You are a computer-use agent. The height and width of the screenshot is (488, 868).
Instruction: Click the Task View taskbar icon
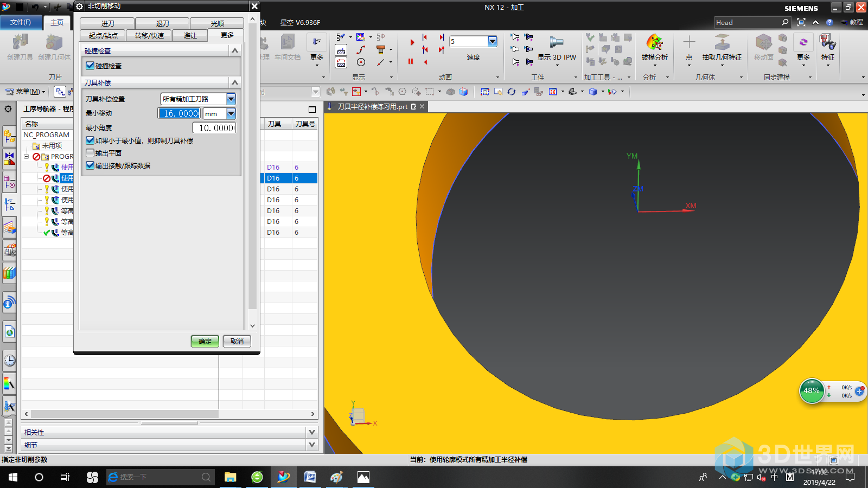pyautogui.click(x=65, y=477)
